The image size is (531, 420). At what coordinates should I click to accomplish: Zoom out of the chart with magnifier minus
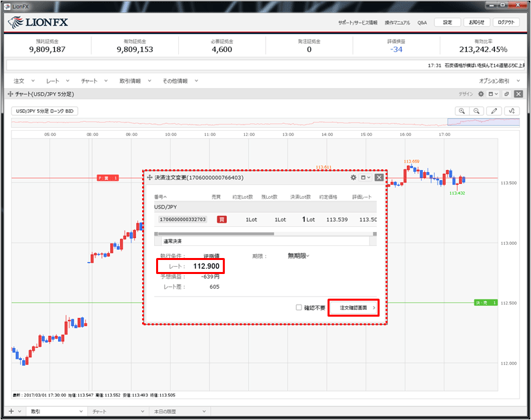click(476, 111)
